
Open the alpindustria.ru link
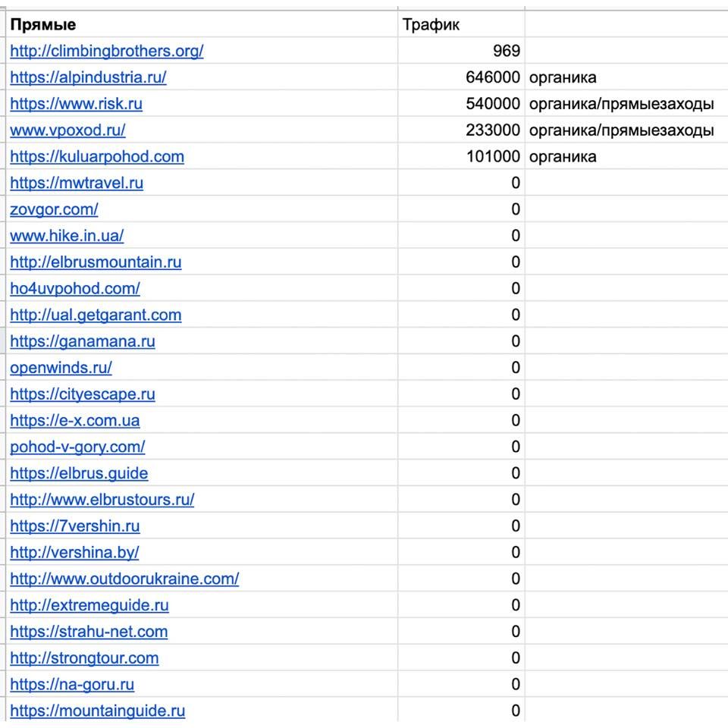point(88,77)
